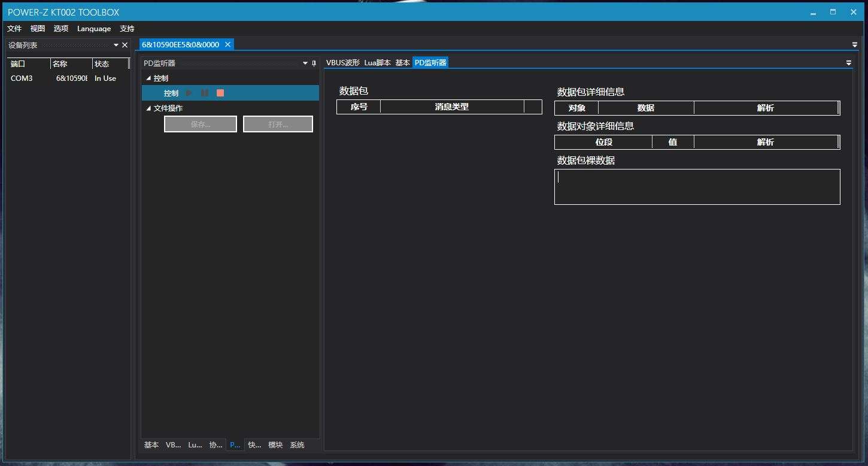The image size is (868, 466).
Task: Open the 设备列表 panel options dropdown
Action: [116, 45]
